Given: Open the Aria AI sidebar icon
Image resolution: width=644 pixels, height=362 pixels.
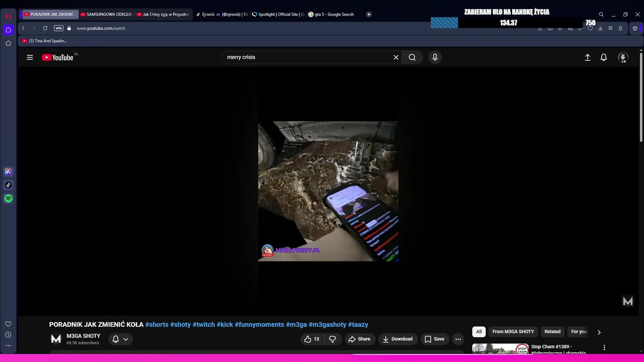Looking at the screenshot, I should pos(8,171).
